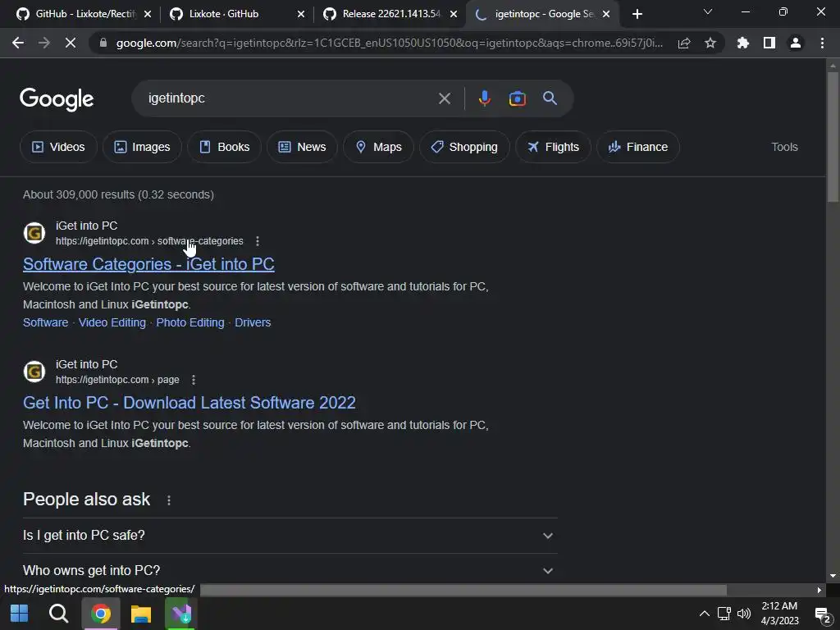Click the horizontal scrollbar thumb
This screenshot has height=630, width=840.
463,590
